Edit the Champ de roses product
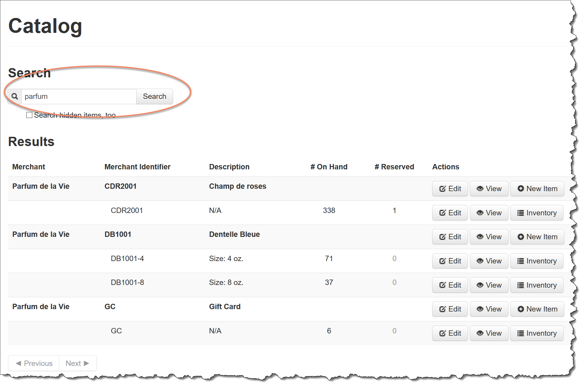 click(x=450, y=189)
